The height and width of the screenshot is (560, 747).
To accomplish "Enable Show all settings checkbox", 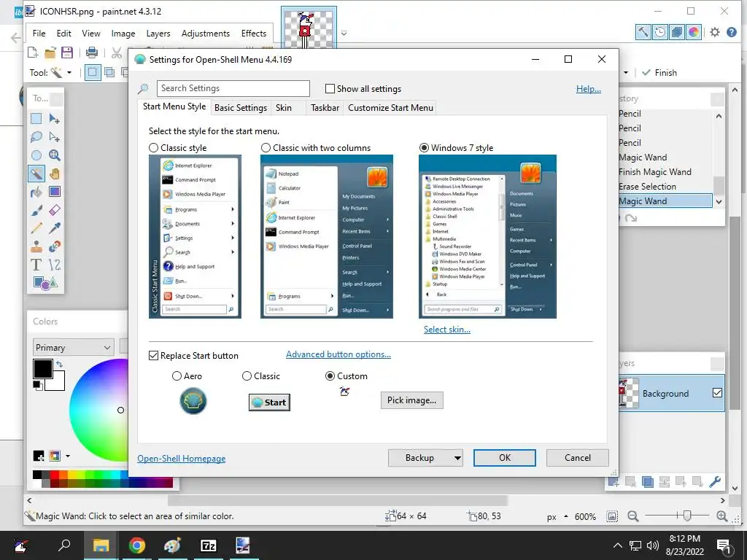I will pyautogui.click(x=330, y=88).
